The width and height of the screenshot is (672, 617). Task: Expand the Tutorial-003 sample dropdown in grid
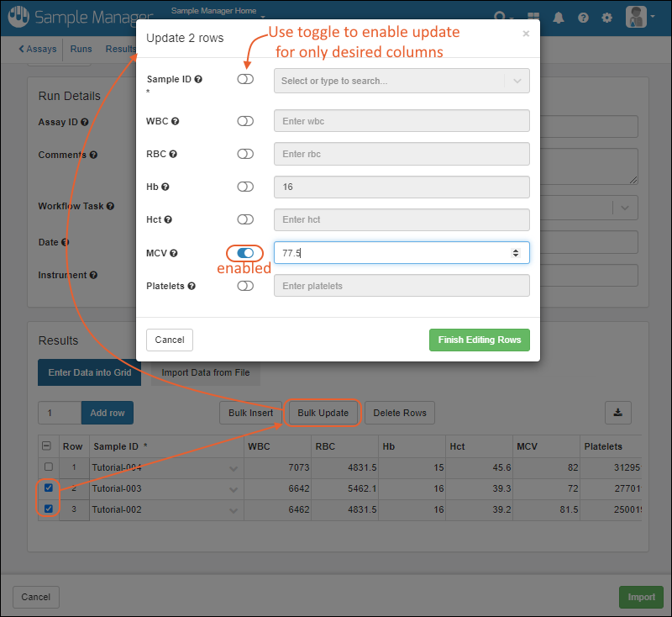click(x=233, y=489)
